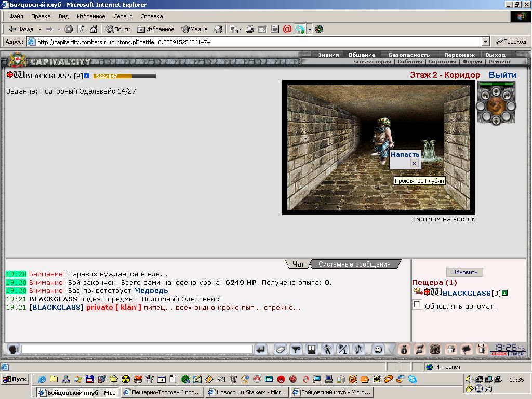
Task: Click the private message arrow icon beside BLACKGLASS
Action: [x=418, y=291]
